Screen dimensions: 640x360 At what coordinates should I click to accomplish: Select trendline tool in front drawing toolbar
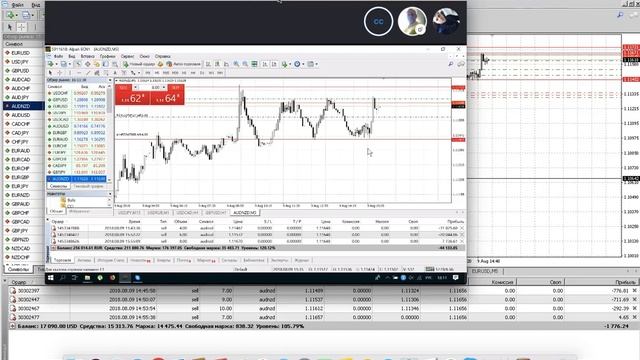87,73
